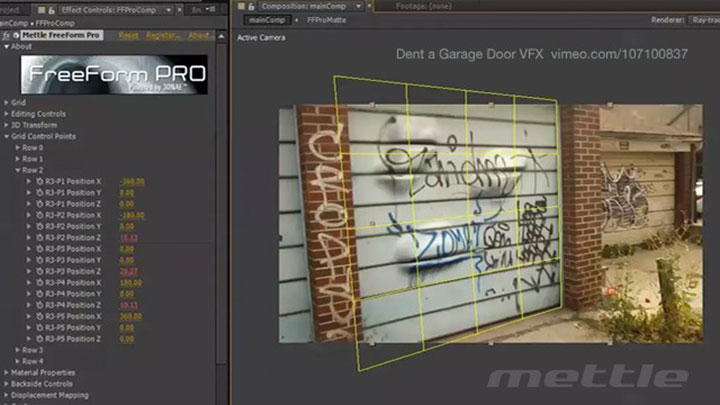Expand Row 4 control points
The height and width of the screenshot is (405, 720).
click(x=17, y=361)
